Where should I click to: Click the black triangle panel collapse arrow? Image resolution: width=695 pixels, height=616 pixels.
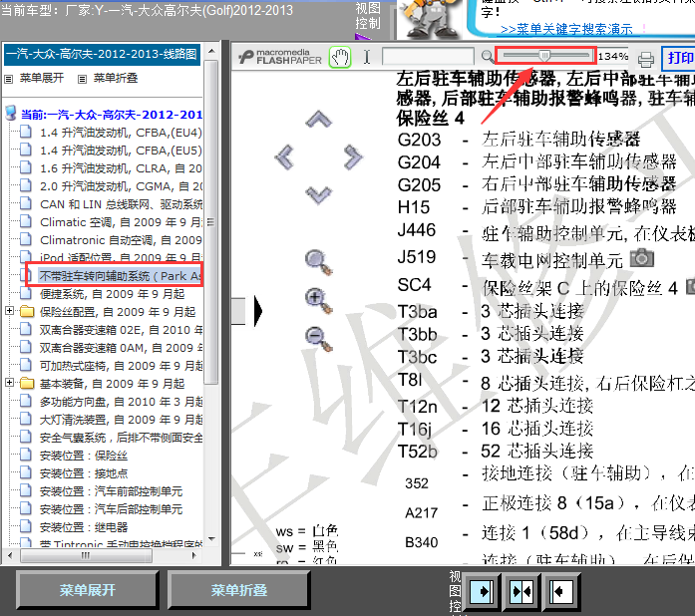click(x=257, y=311)
